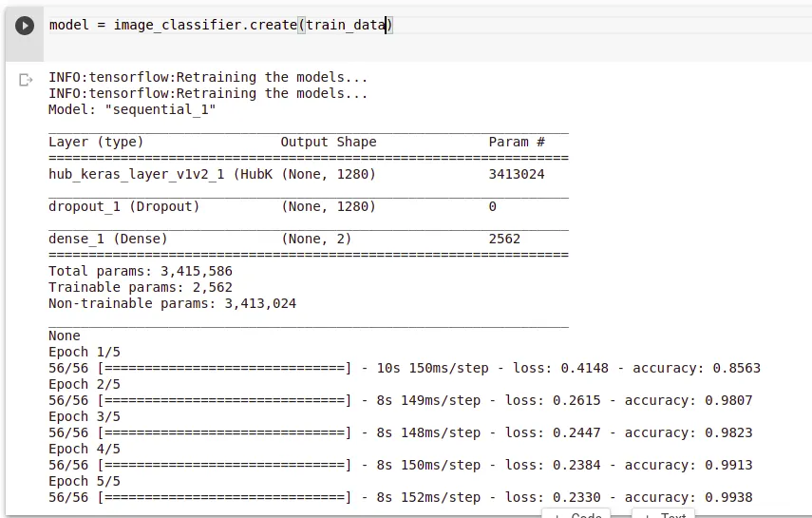Click the 'Epoch 3/5' label

pyautogui.click(x=85, y=416)
